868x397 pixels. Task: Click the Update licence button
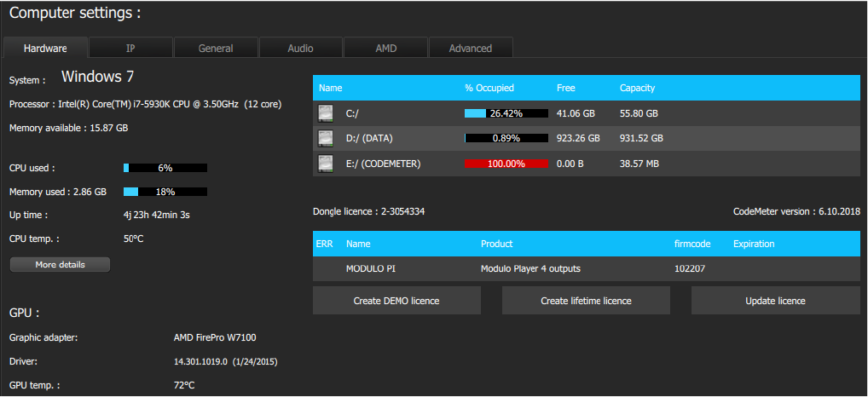(x=775, y=301)
